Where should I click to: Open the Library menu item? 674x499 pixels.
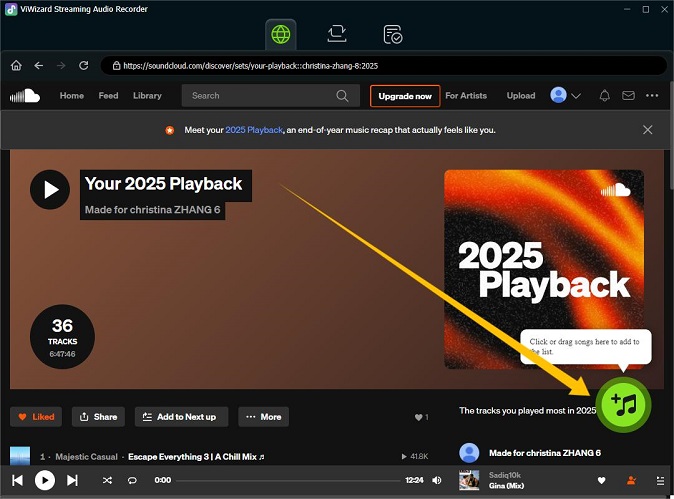(147, 95)
